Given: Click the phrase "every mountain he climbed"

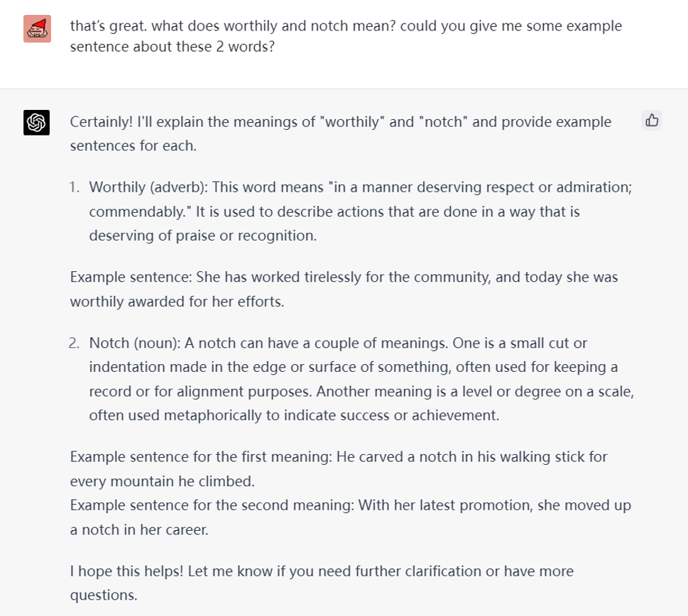Looking at the screenshot, I should pos(162,481).
